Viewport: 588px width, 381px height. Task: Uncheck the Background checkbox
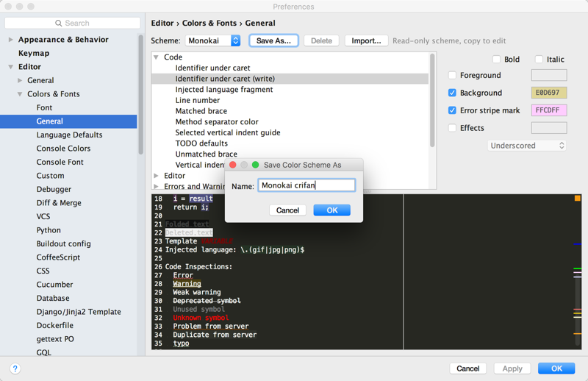(x=452, y=93)
